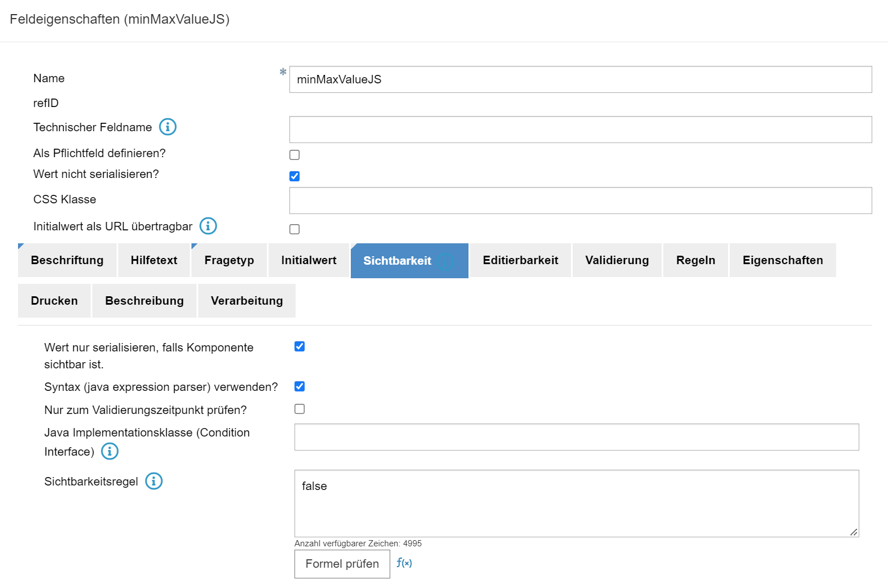
Task: Click info icon next to Java Implementationsklasse
Action: point(110,451)
